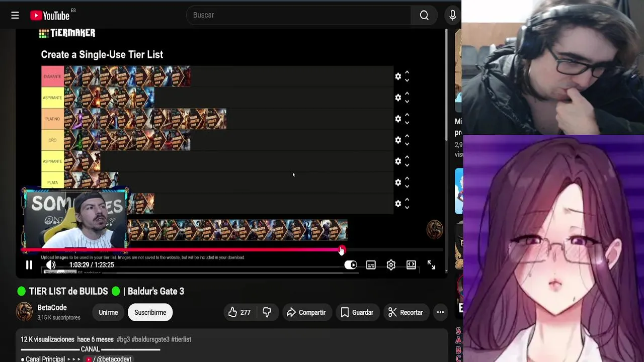Click the red DIAMANTE tier label
Screen dimensions: 644x362
(52, 76)
